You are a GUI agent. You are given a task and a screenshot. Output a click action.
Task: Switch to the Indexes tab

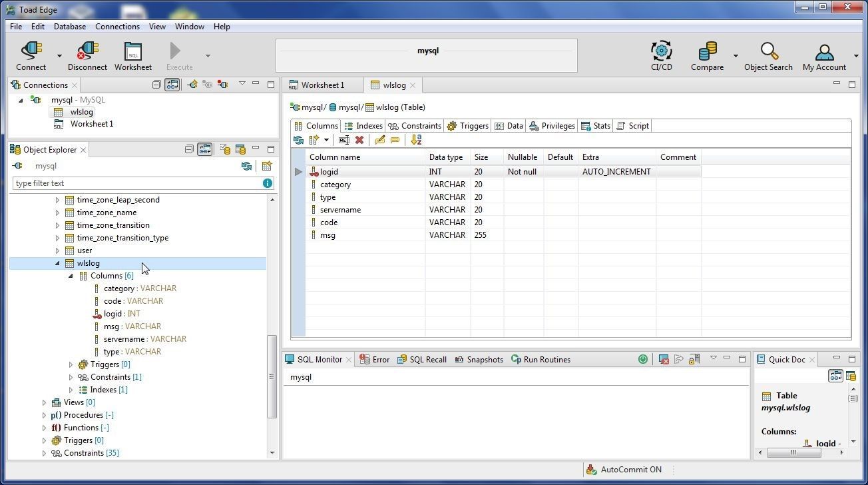pyautogui.click(x=363, y=125)
